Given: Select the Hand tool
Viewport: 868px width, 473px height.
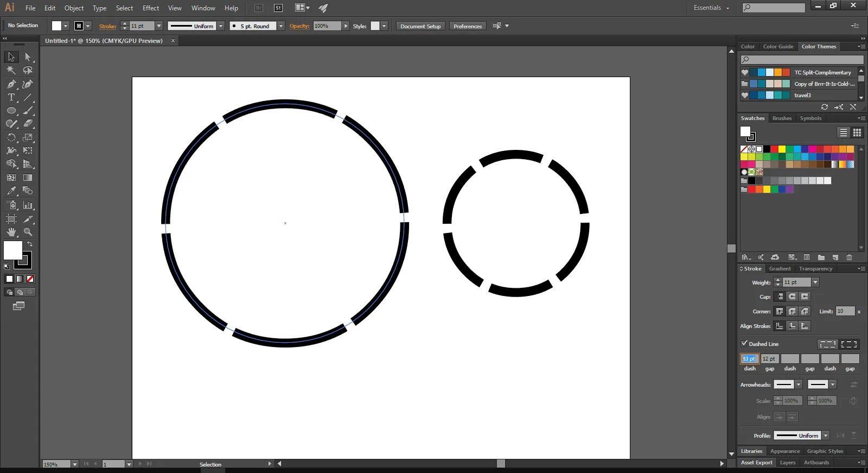Looking at the screenshot, I should pos(11,232).
